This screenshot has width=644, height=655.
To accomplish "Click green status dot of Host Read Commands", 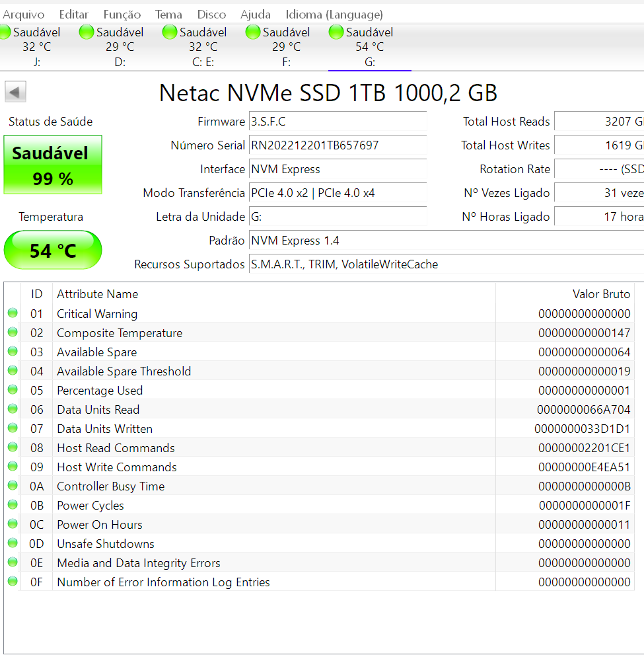I will point(13,447).
